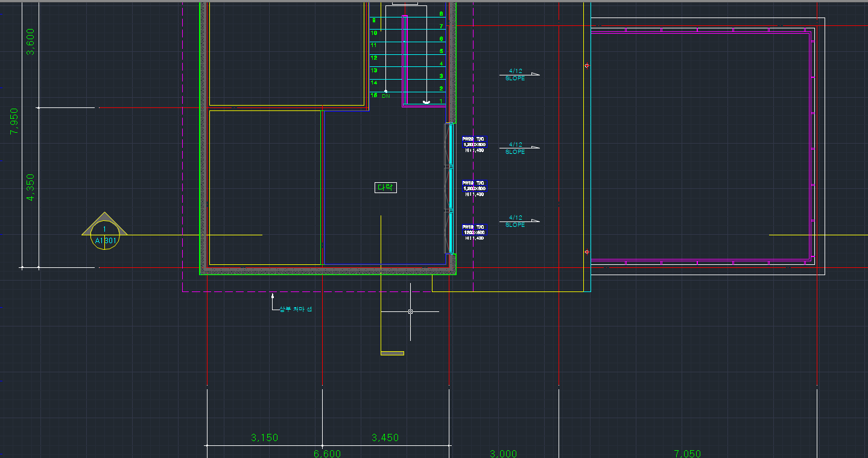This screenshot has height=458, width=868.
Task: Select the 상부 처마 선 leader annotation
Action: coord(295,310)
